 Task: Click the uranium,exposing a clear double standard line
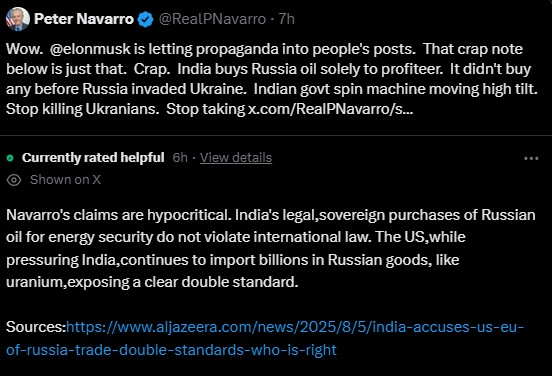coord(152,282)
